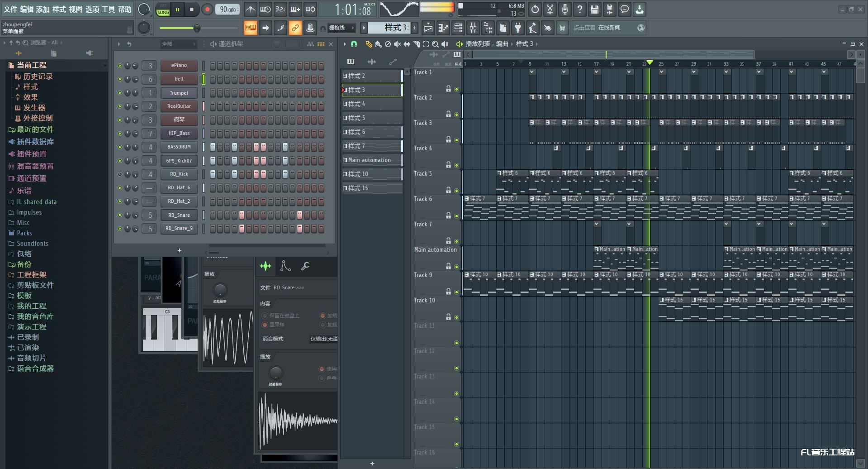Image resolution: width=868 pixels, height=469 pixels.
Task: Select the playlist mute tool
Action: 397,44
